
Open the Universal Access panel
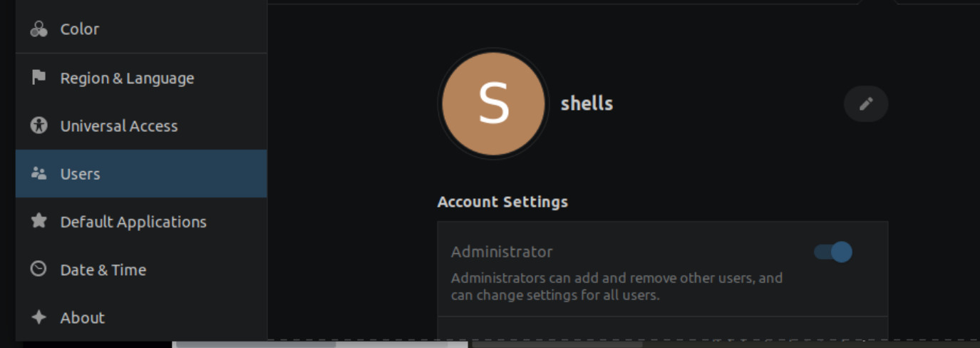click(x=119, y=126)
